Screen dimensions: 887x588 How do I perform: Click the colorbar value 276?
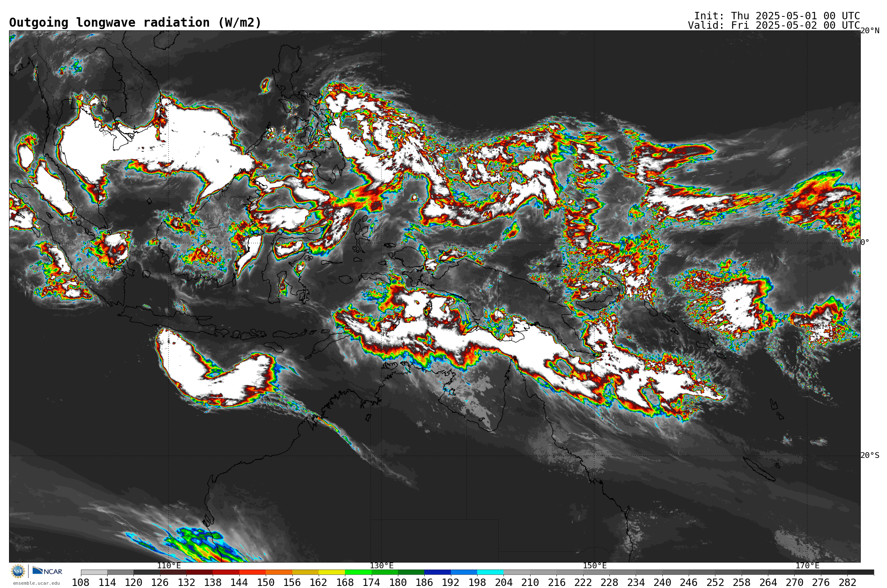pos(821,583)
